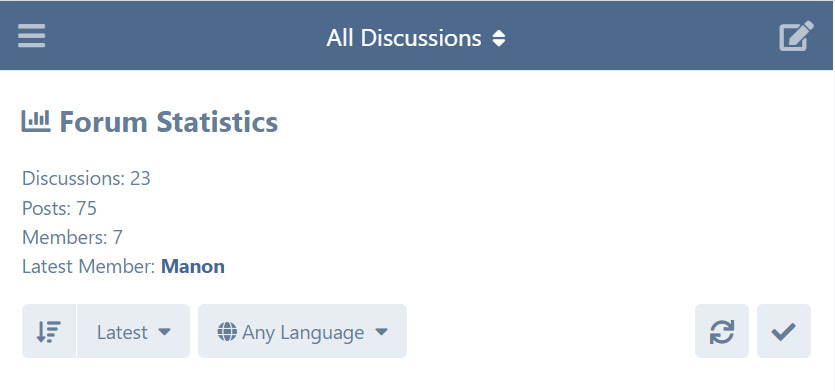Open the hamburger navigation menu
The image size is (835, 391).
[31, 36]
